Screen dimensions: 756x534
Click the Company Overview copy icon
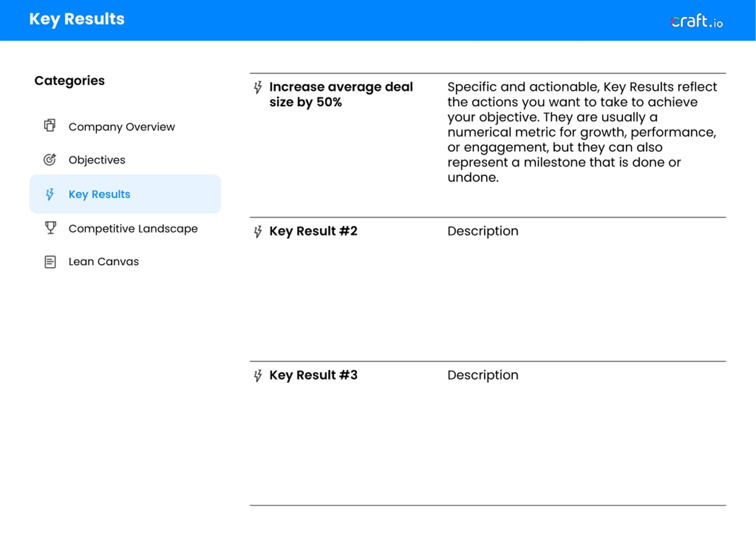[50, 125]
